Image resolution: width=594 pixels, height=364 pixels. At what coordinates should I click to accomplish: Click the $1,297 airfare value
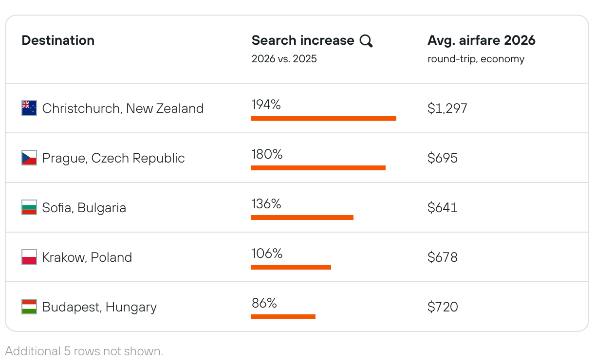point(447,108)
